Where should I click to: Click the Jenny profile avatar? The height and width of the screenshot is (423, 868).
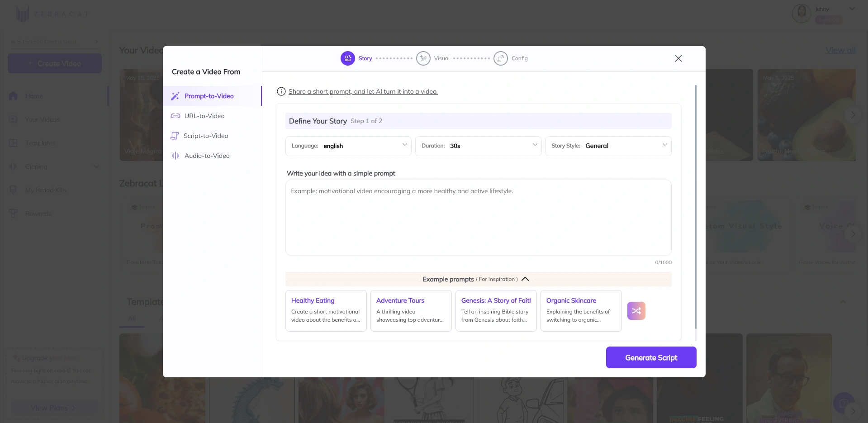(802, 13)
